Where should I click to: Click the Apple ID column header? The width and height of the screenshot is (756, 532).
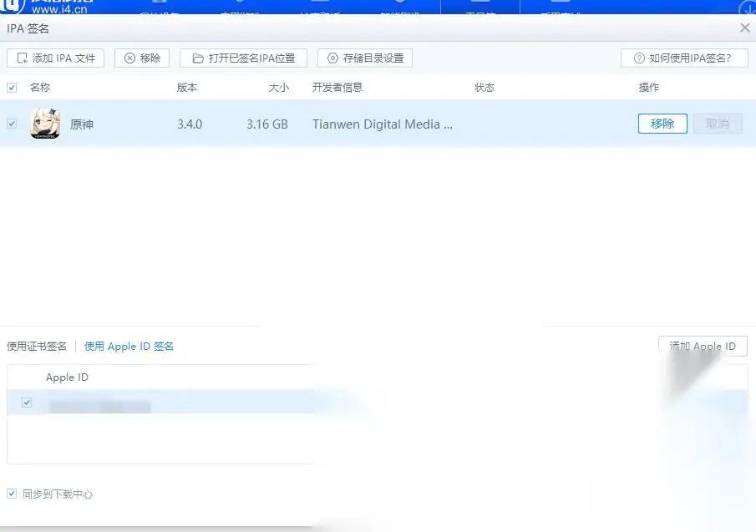click(x=67, y=377)
